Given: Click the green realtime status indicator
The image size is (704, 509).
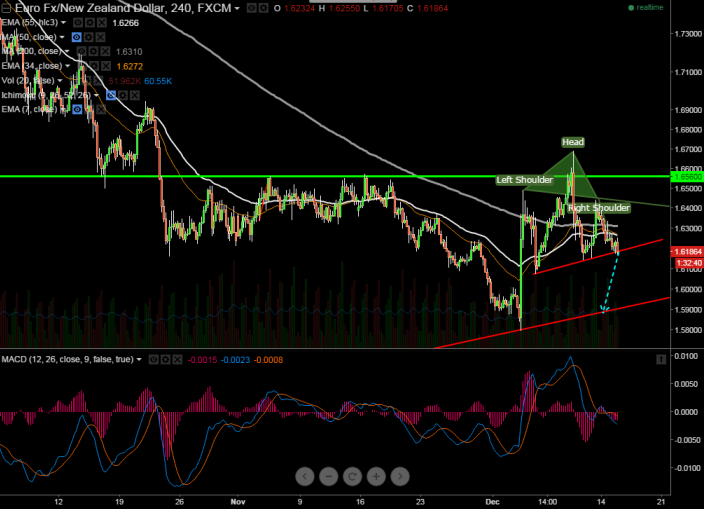Looking at the screenshot, I should tap(646, 8).
